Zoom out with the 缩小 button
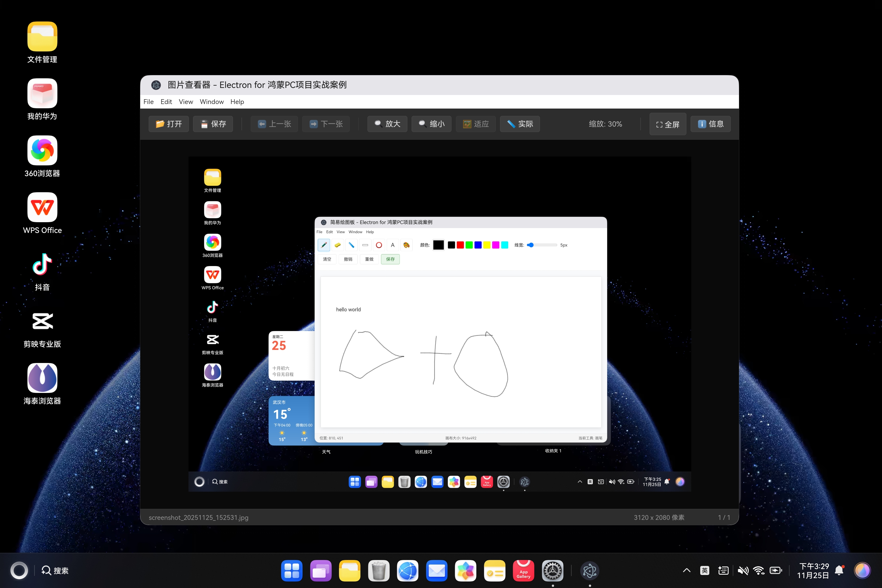This screenshot has width=882, height=588. [432, 124]
